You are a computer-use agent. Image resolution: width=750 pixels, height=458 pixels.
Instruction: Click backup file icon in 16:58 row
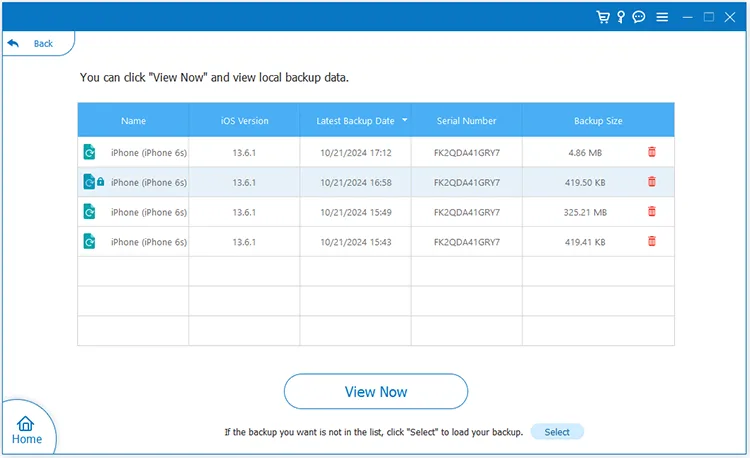point(89,182)
